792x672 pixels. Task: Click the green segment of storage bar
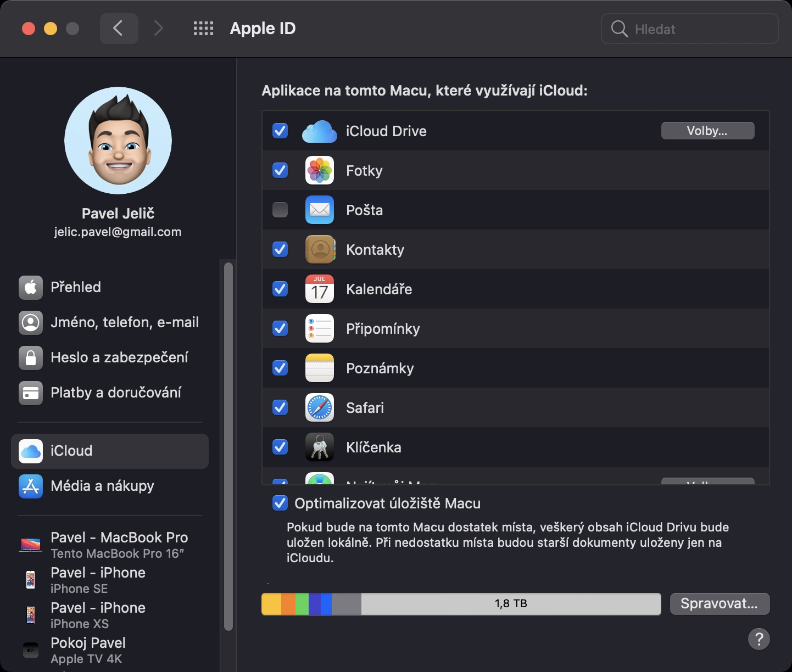point(302,604)
